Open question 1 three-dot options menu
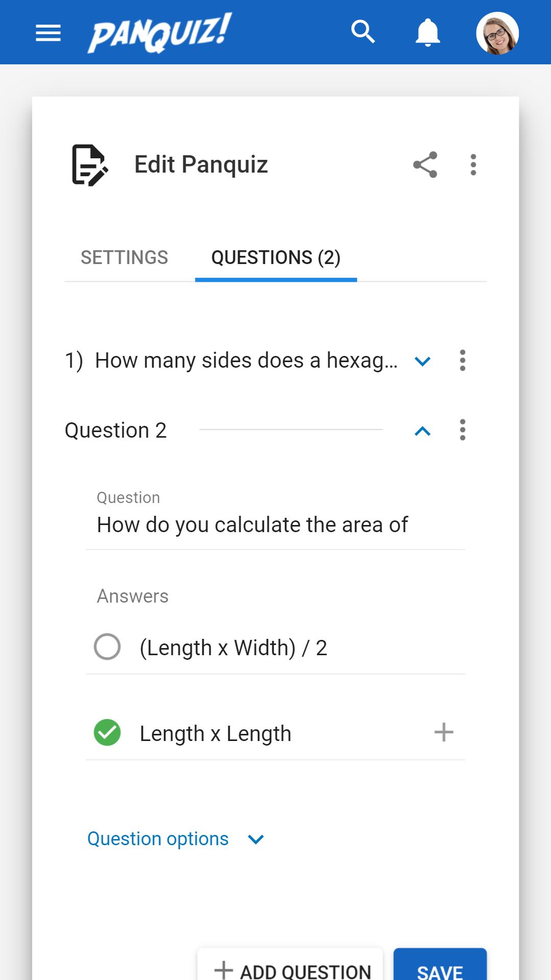 [x=463, y=361]
